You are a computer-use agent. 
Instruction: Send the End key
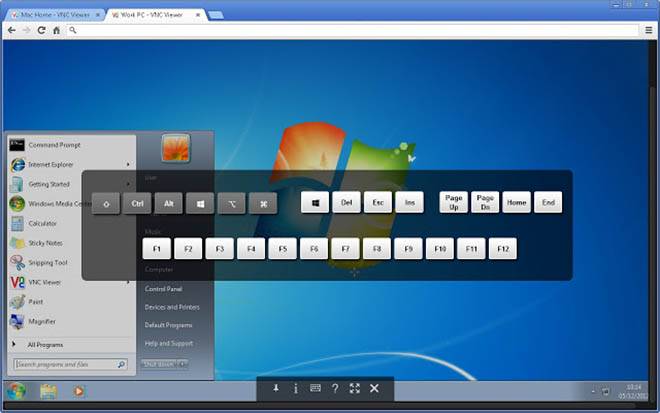[548, 203]
